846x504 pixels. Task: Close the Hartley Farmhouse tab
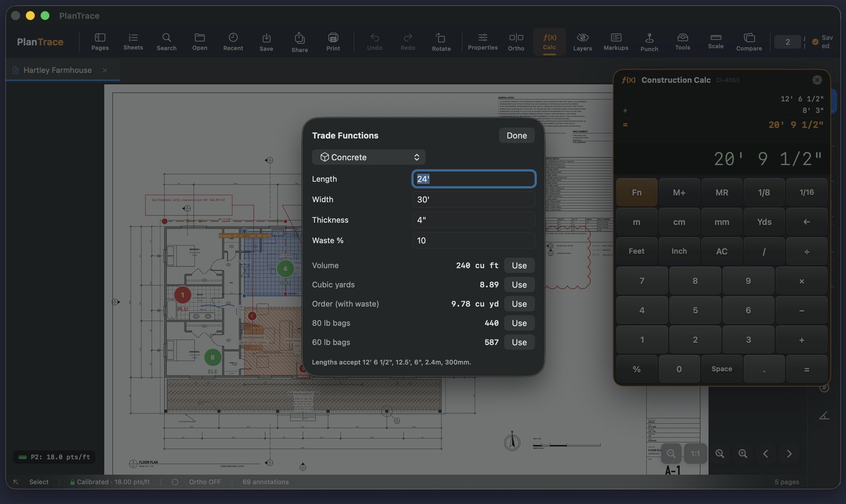pyautogui.click(x=105, y=70)
